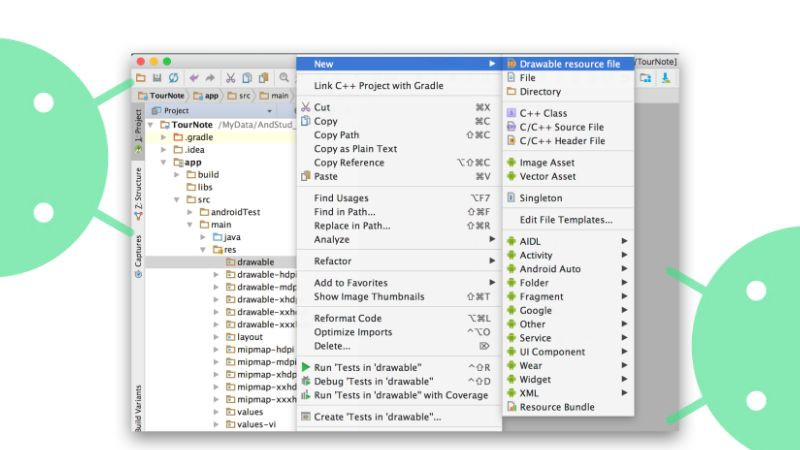The image size is (800, 450).
Task: Select Image Asset in New submenu
Action: (x=568, y=163)
